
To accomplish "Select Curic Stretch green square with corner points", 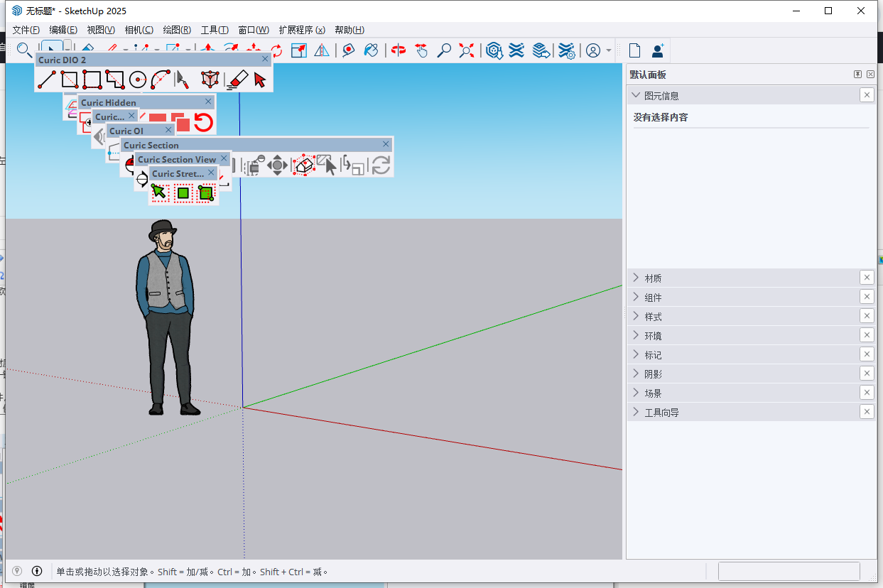I will pos(205,192).
